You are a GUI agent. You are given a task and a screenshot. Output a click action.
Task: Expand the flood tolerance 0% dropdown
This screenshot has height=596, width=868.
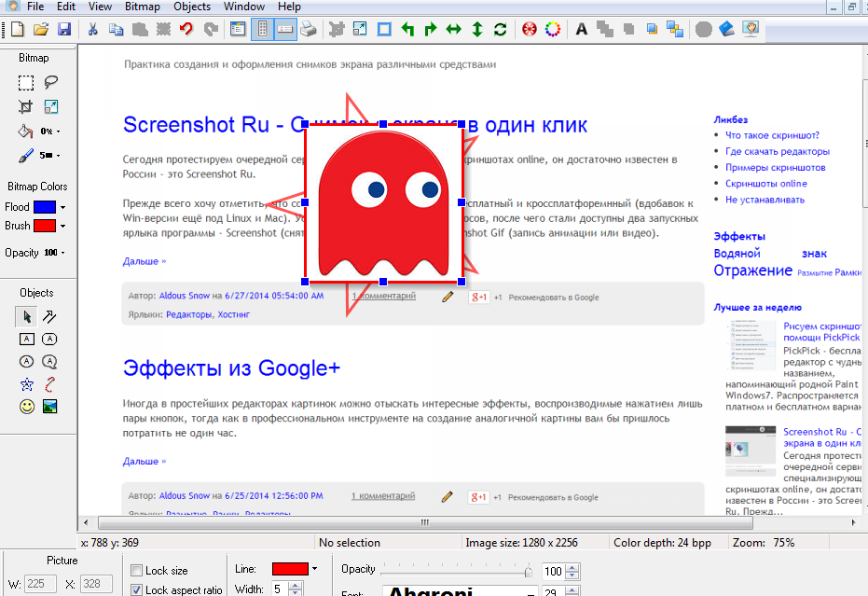tap(58, 132)
